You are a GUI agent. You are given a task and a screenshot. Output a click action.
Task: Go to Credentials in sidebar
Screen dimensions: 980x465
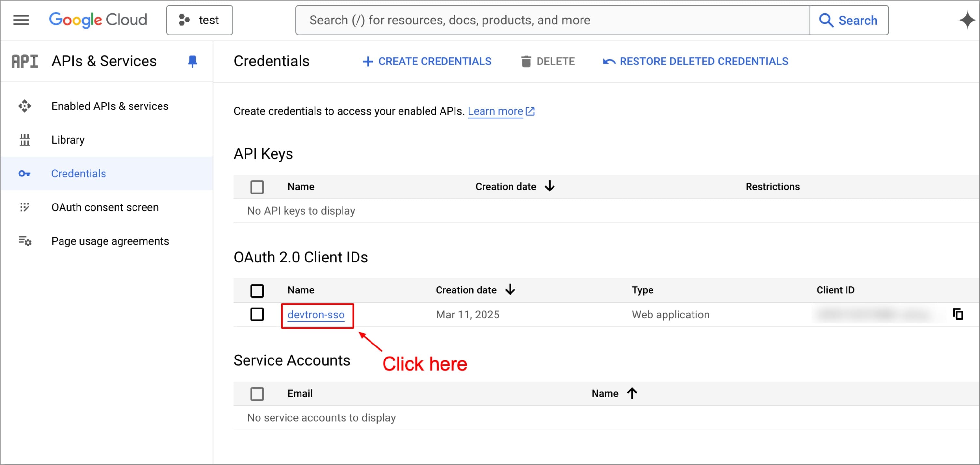(78, 174)
